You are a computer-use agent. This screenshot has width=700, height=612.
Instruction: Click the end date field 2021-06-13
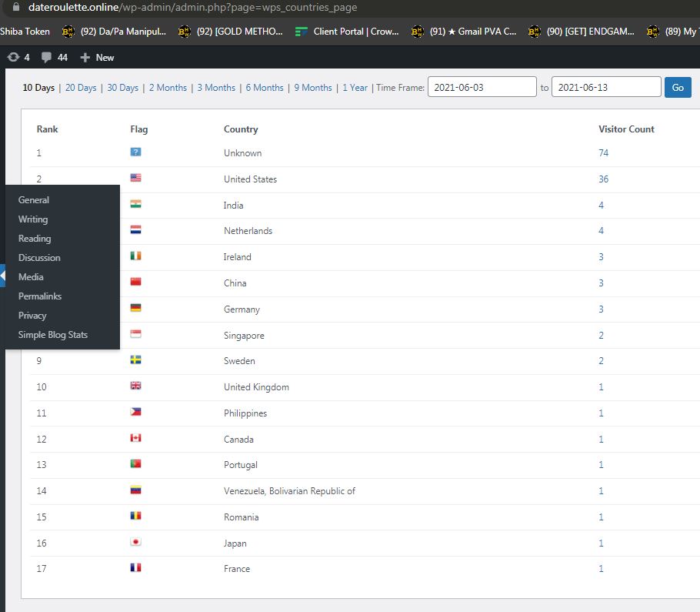605,87
